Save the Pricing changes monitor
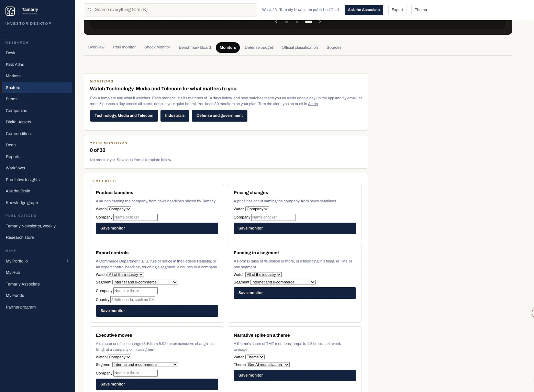The width and height of the screenshot is (534, 392). tap(295, 228)
